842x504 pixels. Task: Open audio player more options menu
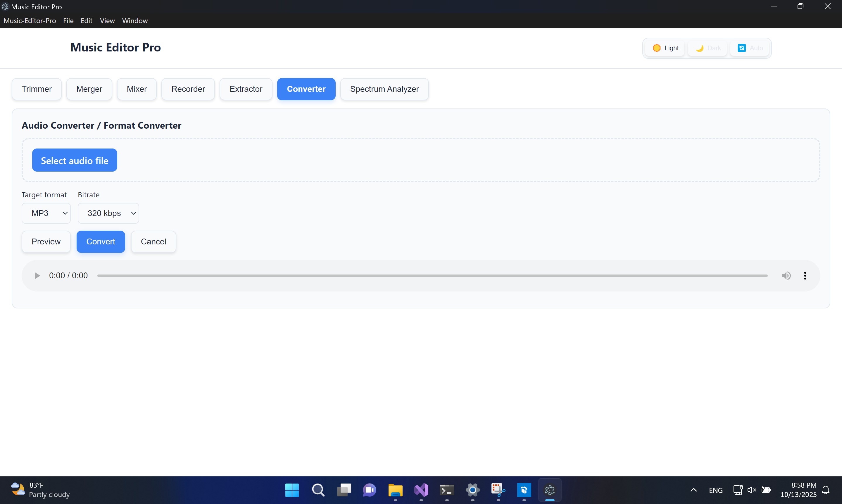805,275
